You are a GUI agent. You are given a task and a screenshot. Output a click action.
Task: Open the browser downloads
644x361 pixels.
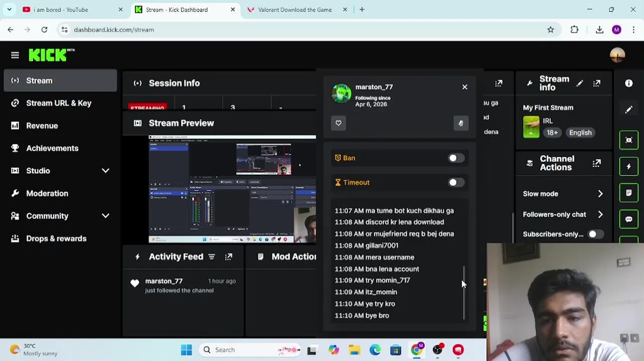click(599, 30)
